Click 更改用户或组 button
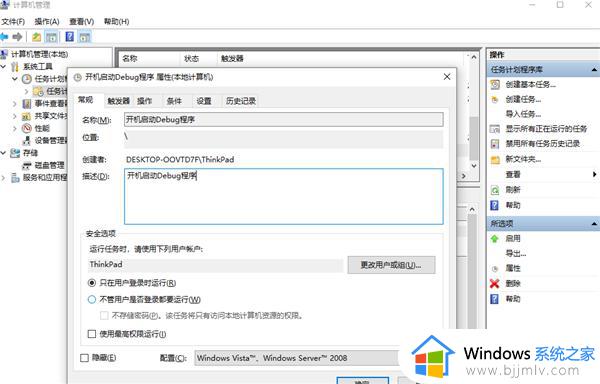Image resolution: width=600 pixels, height=384 pixels. coord(391,265)
